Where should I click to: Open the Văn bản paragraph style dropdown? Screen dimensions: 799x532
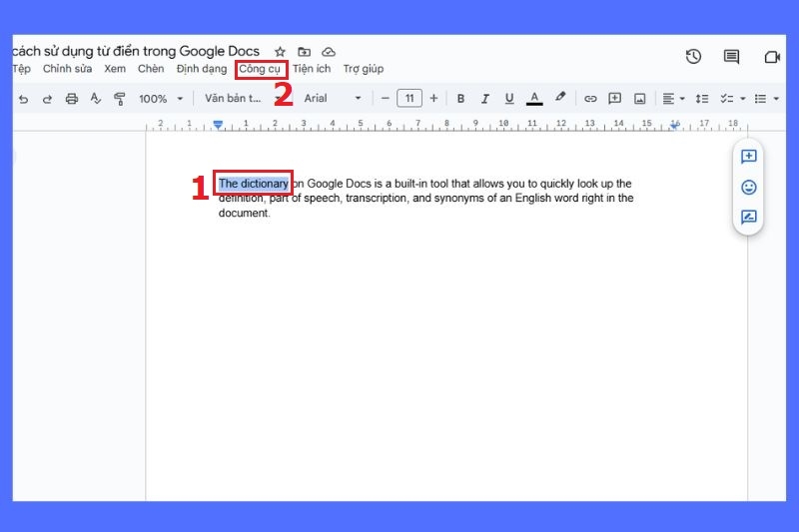coord(243,98)
